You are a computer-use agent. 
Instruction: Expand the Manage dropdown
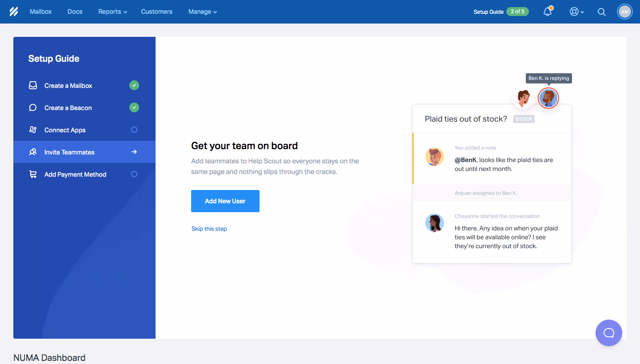pyautogui.click(x=203, y=12)
